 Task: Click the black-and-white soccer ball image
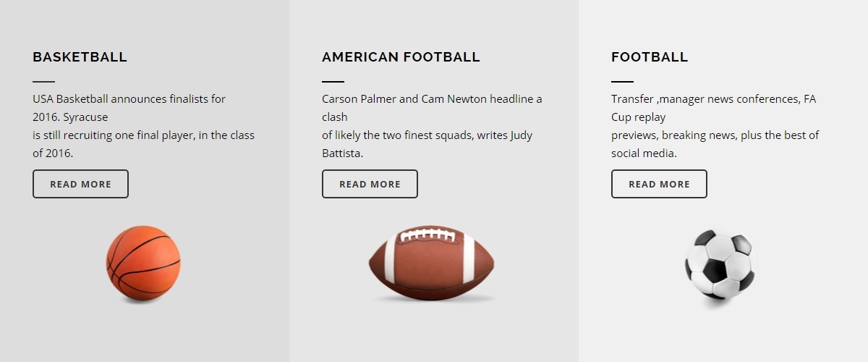tap(720, 265)
